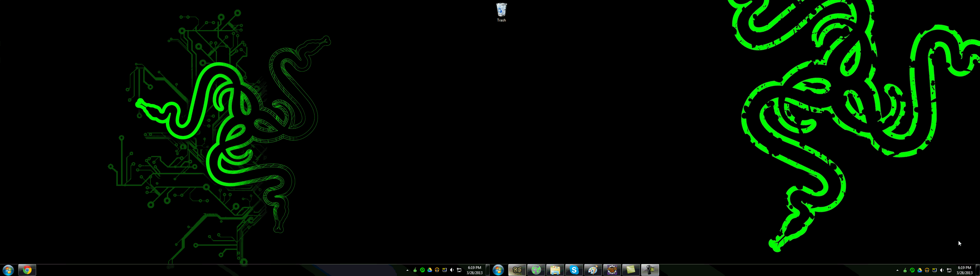Click the 99 monitor tray icon on Skype's taskbar
This screenshot has width=980, height=276.
[934, 270]
